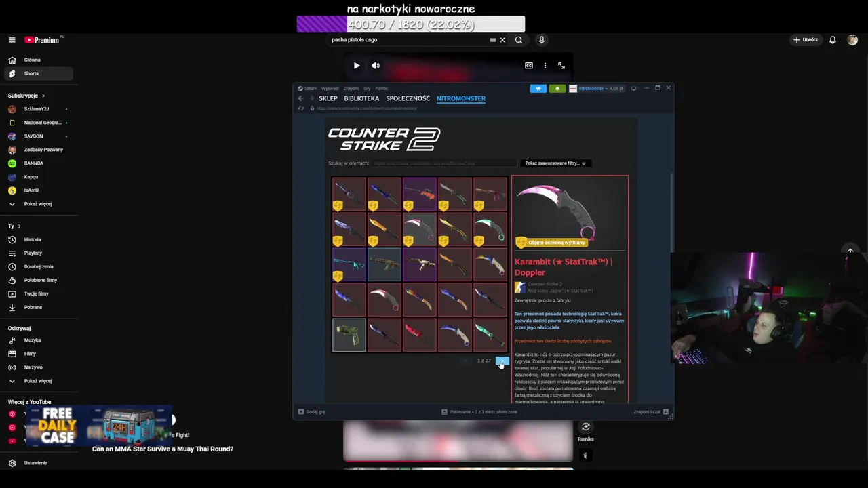The height and width of the screenshot is (488, 868).
Task: Open Historia in YouTube sidebar
Action: tap(39, 239)
